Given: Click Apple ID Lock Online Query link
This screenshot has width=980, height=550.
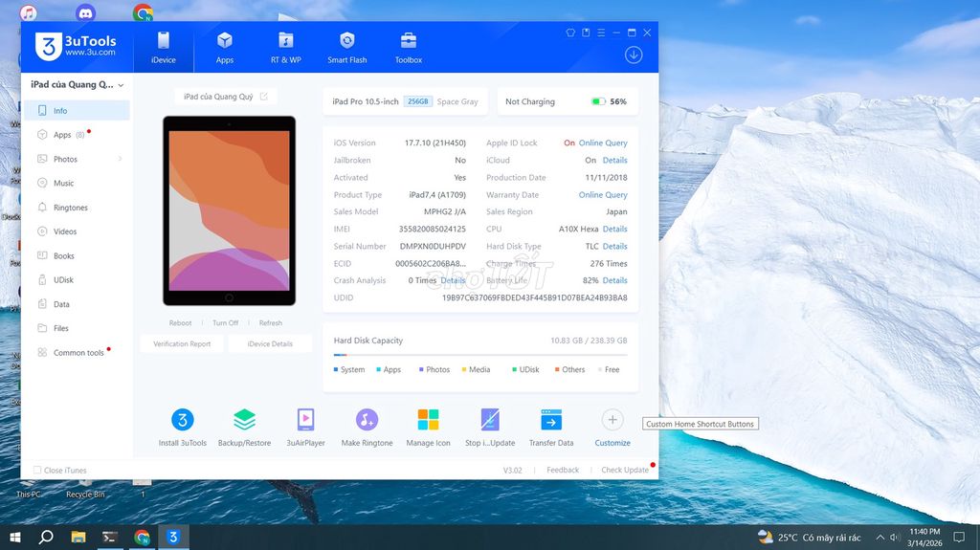Looking at the screenshot, I should (x=603, y=143).
